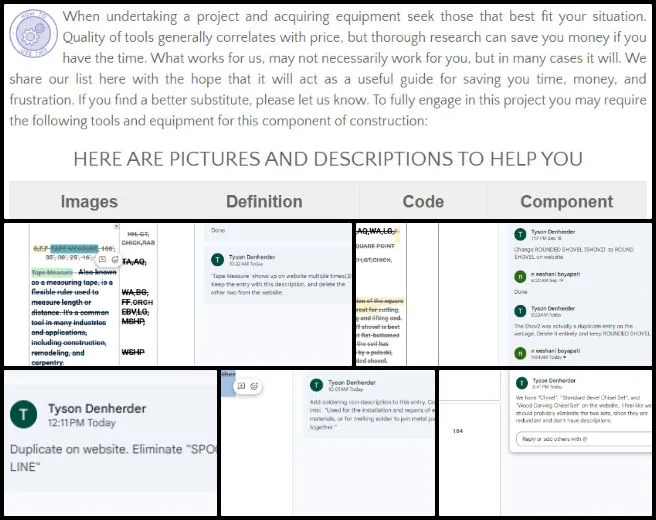Viewport: 656px width, 520px height.
Task: Click the '12:11 PM Today' timestamp
Action: 82,423
